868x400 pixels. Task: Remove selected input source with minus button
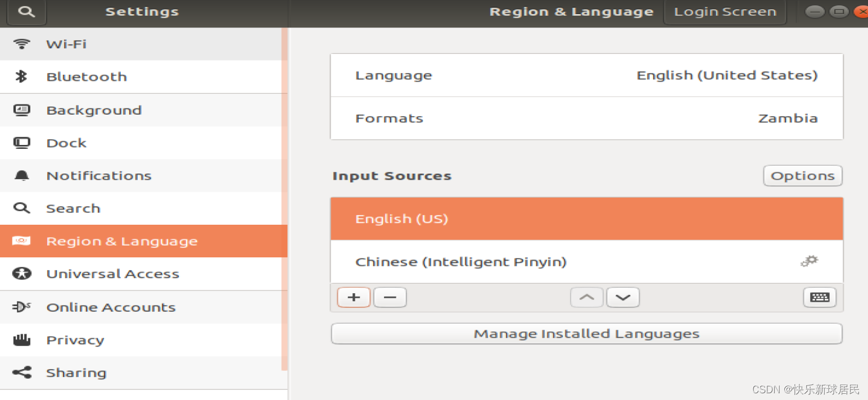tap(390, 297)
